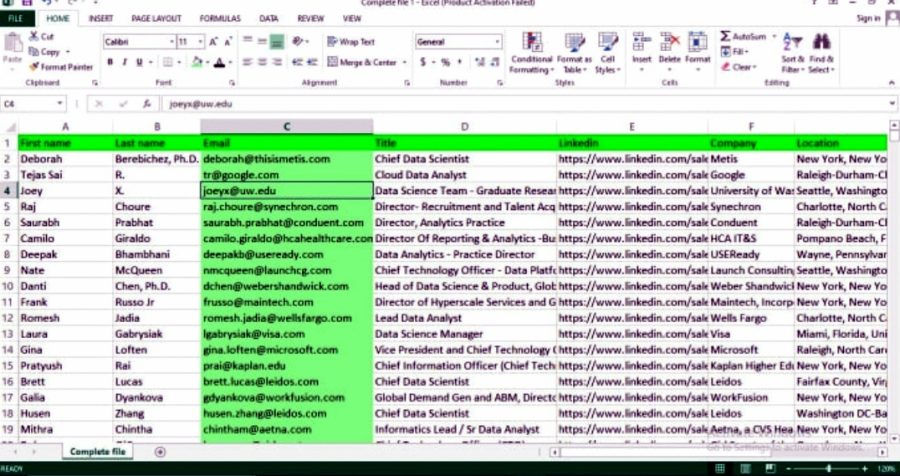
Task: Click the Delete cells icon
Action: tap(669, 42)
